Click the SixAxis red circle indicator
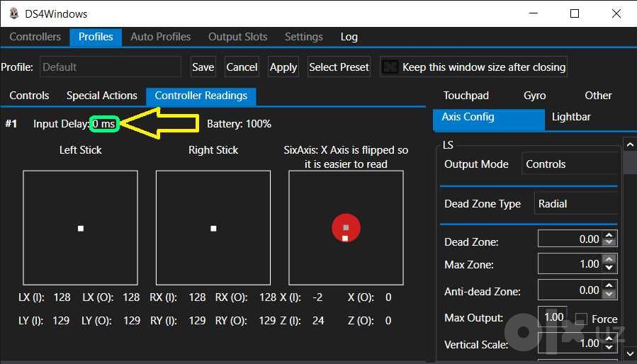The height and width of the screenshot is (364, 637). (x=346, y=228)
